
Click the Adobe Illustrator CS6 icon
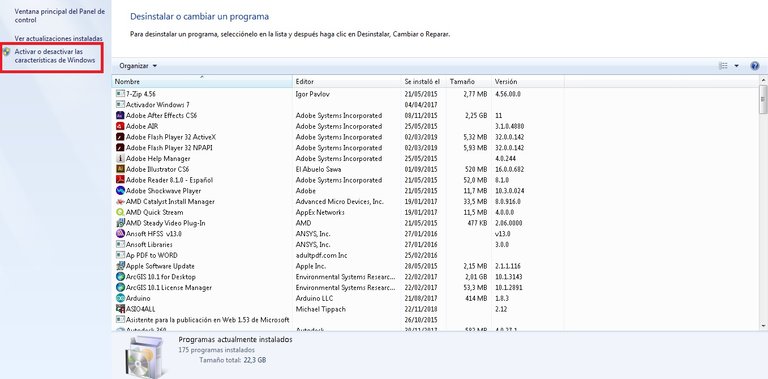(120, 169)
